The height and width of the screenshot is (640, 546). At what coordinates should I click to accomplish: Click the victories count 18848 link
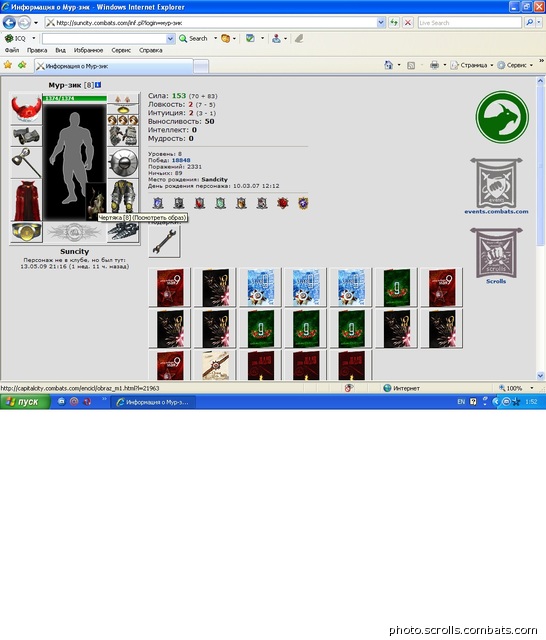[181, 160]
